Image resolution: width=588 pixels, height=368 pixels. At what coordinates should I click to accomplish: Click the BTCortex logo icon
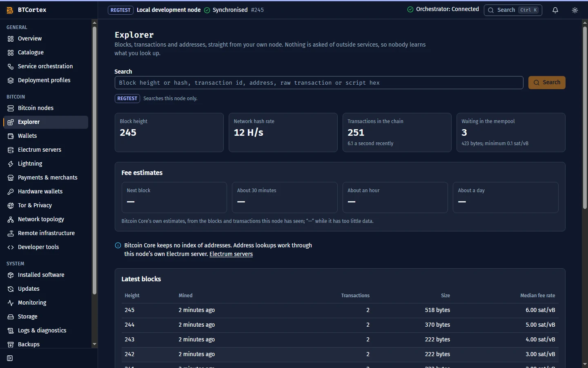10,10
